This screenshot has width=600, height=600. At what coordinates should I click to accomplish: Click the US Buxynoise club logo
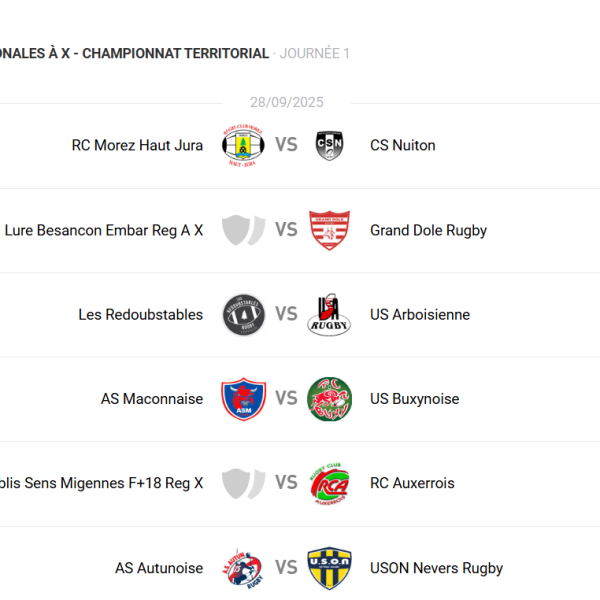[x=329, y=399]
